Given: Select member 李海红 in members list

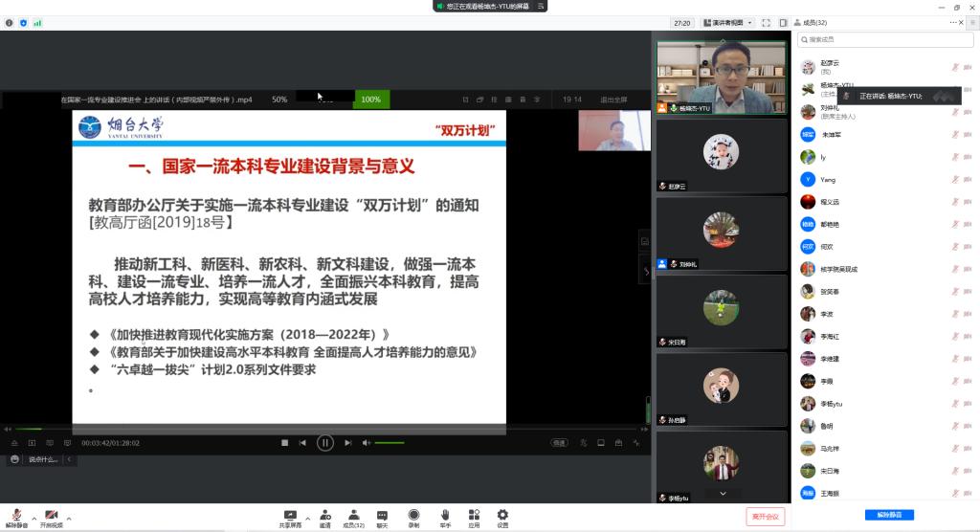Looking at the screenshot, I should 830,336.
